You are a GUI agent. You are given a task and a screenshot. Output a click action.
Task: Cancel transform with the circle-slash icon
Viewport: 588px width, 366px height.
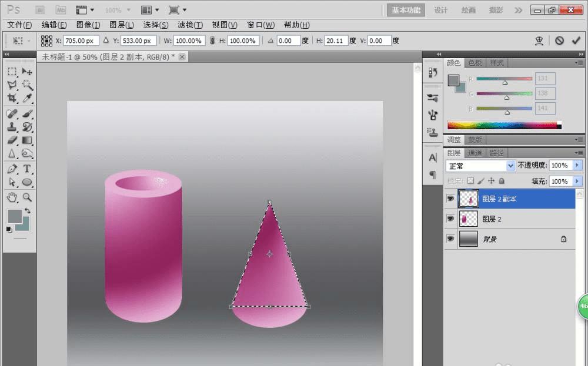[x=559, y=41]
